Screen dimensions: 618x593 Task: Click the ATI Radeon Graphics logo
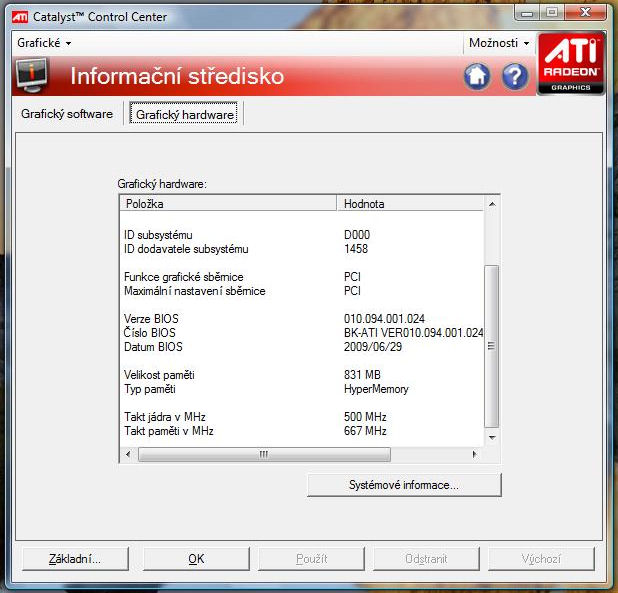pyautogui.click(x=571, y=64)
